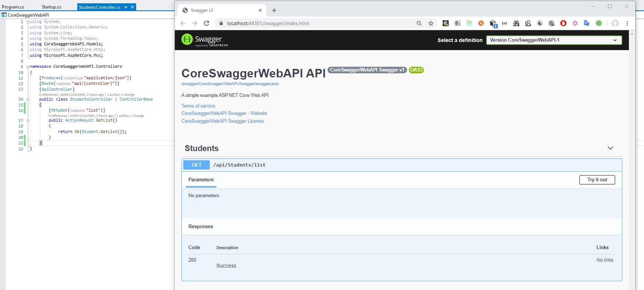The height and width of the screenshot is (290, 644).
Task: Click the page scrollbar up arrow
Action: (x=632, y=34)
